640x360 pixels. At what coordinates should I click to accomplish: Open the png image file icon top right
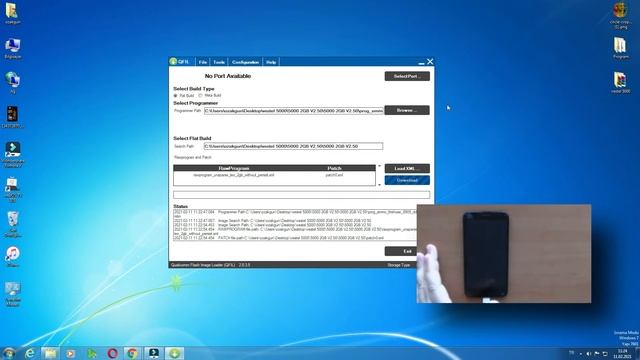[x=620, y=15]
